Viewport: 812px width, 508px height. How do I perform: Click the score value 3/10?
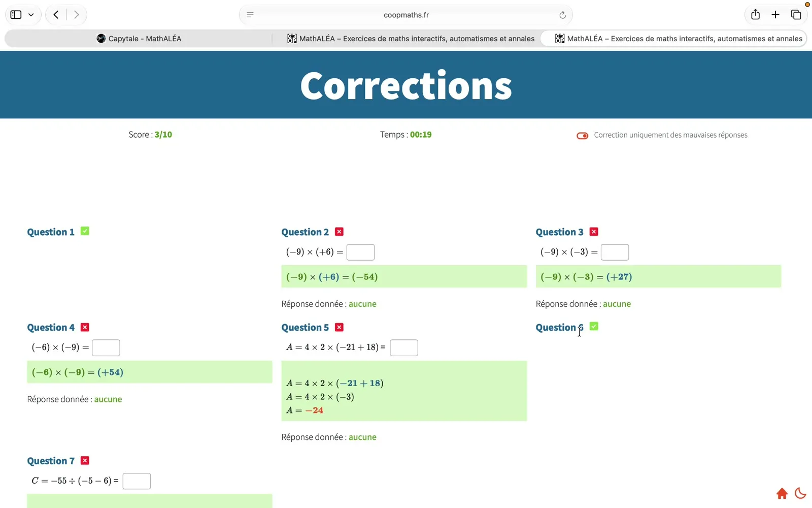click(163, 135)
